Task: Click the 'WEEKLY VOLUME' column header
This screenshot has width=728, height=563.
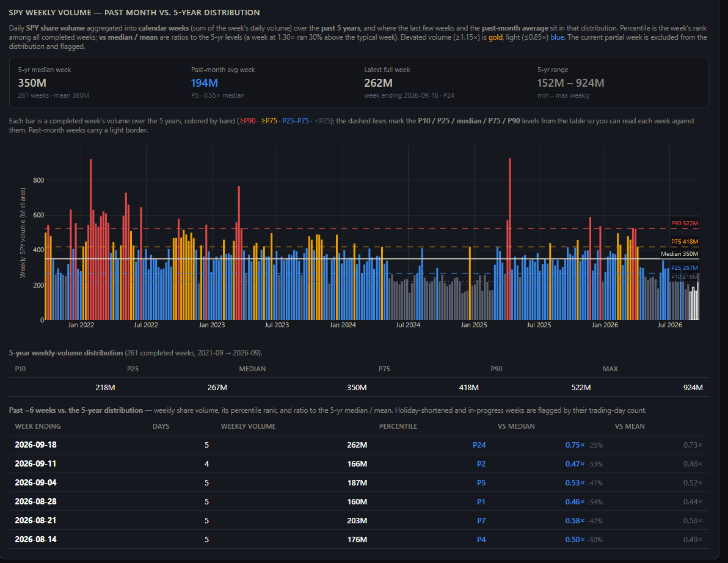Action: click(x=249, y=426)
